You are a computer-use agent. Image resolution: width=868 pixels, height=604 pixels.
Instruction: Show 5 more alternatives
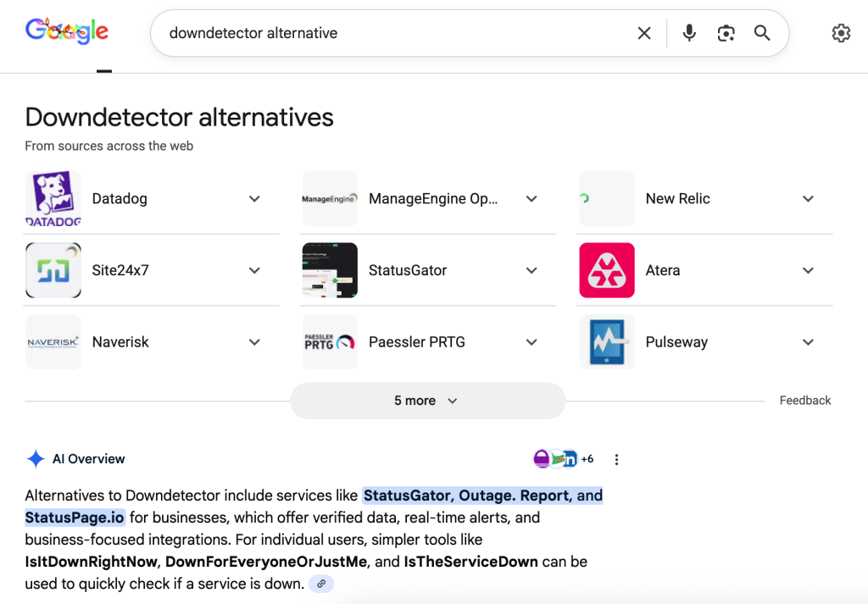(x=427, y=400)
